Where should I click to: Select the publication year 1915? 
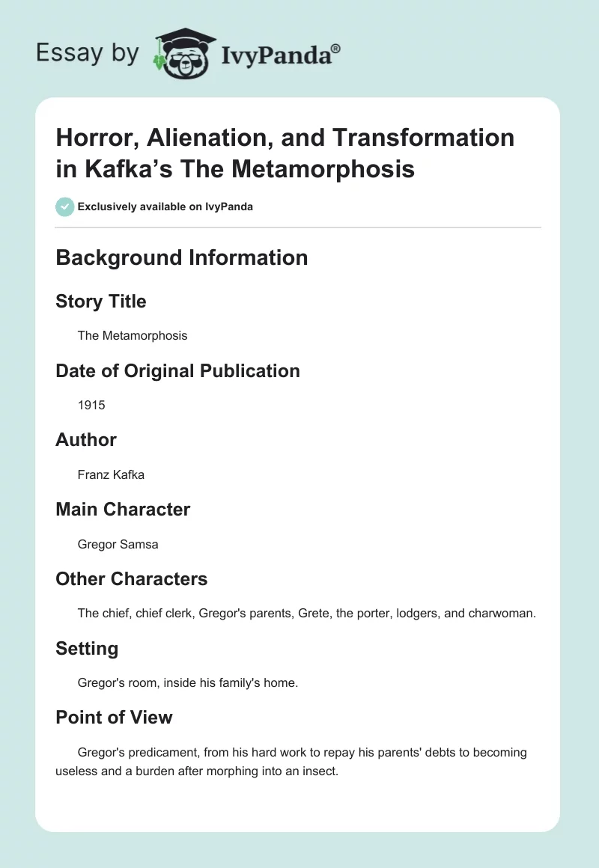tap(91, 405)
